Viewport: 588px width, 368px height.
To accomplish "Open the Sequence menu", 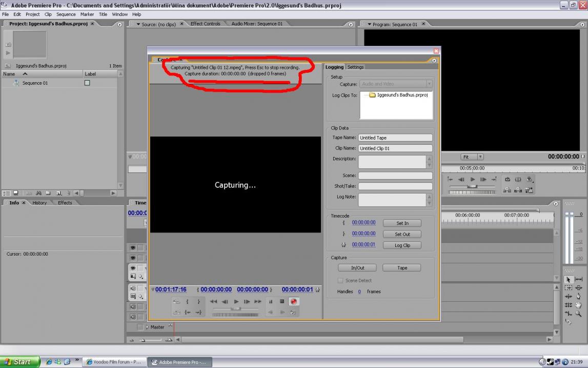I will (x=66, y=14).
